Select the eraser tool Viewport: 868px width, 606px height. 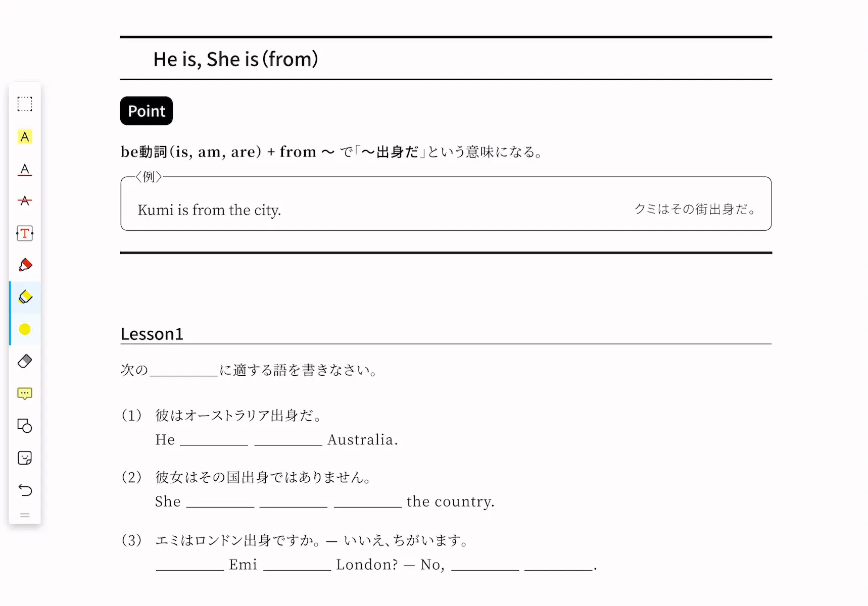25,361
